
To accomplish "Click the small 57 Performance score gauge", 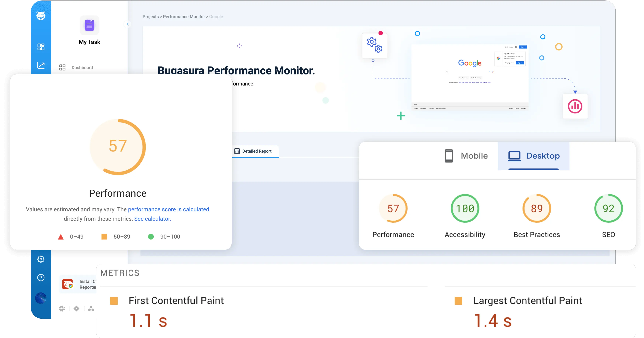I will click(393, 208).
